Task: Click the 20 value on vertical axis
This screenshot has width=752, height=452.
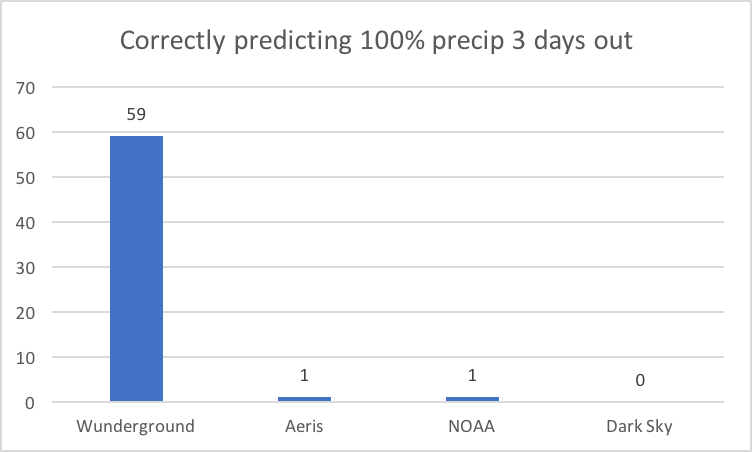Action: (25, 313)
